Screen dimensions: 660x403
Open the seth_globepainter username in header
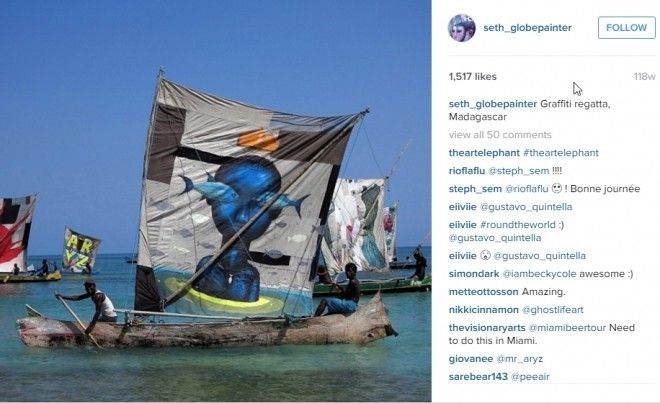[x=527, y=28]
